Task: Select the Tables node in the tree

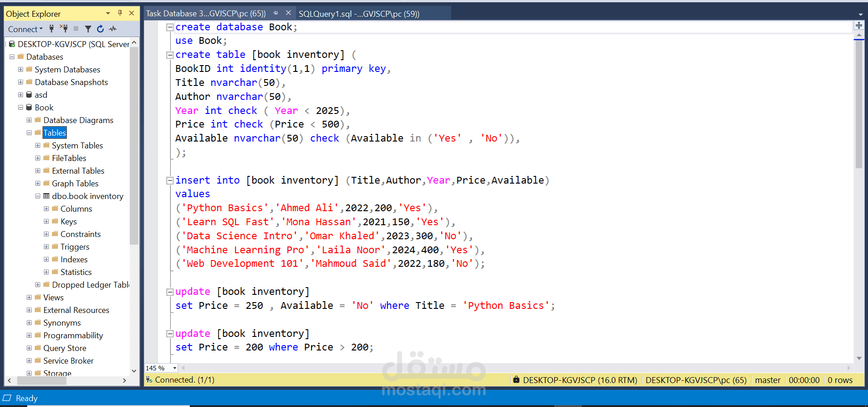Action: click(54, 133)
